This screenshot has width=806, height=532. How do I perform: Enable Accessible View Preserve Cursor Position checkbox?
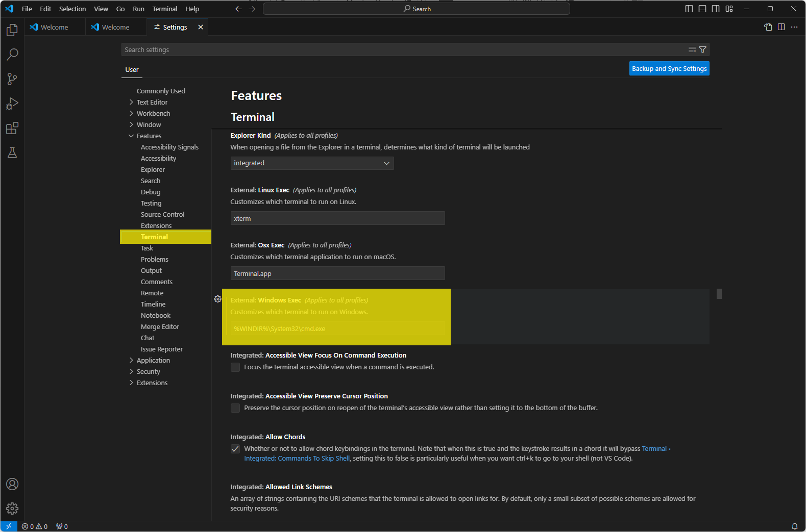click(235, 408)
